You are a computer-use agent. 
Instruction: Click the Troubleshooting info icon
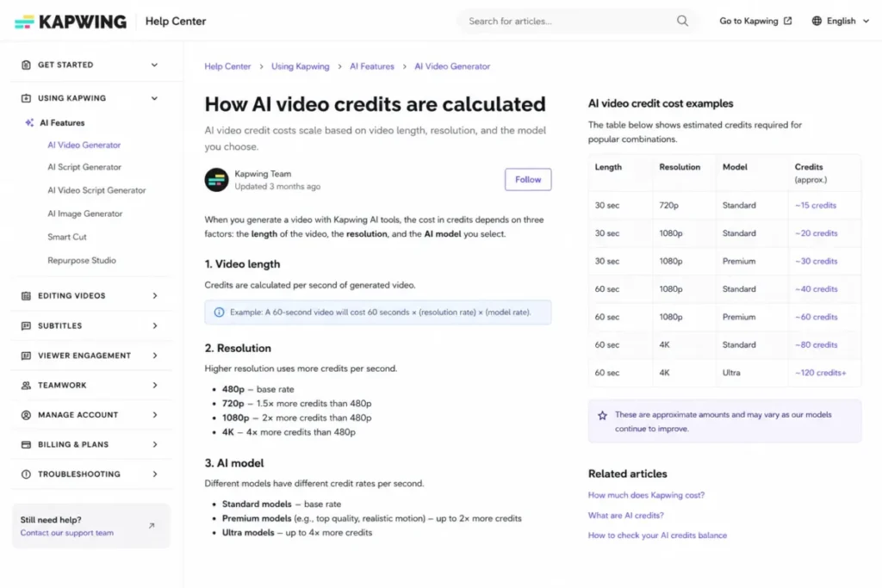[x=26, y=473]
